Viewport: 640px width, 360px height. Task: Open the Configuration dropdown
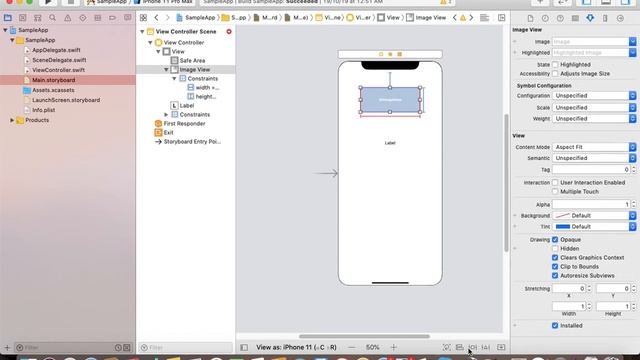594,96
